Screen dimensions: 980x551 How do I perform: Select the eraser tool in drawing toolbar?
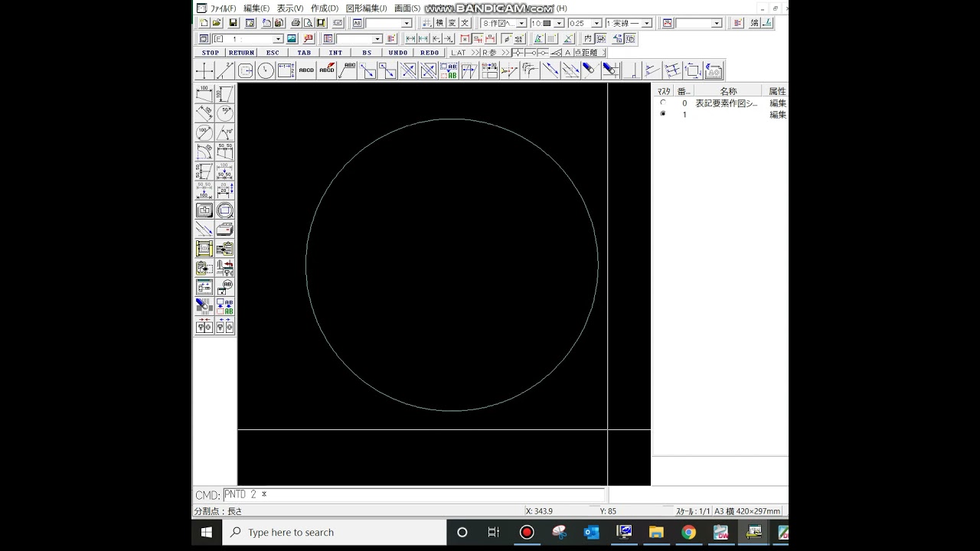pos(589,70)
